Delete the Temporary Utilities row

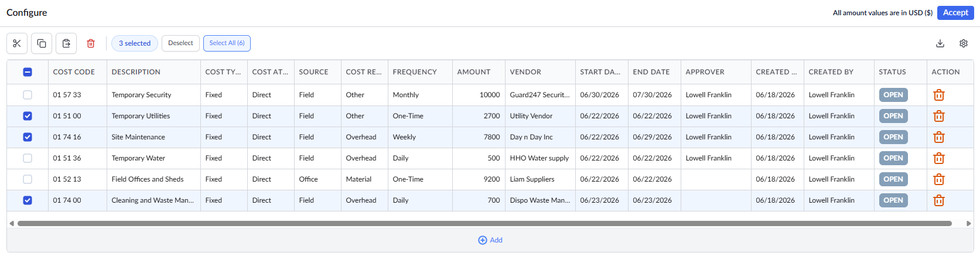[x=939, y=116]
